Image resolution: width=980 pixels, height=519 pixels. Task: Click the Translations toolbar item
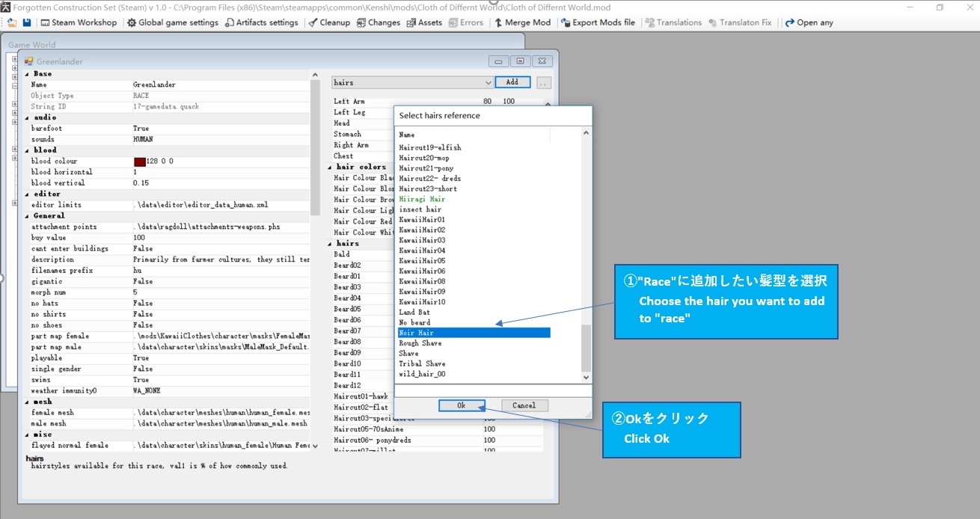(x=673, y=22)
